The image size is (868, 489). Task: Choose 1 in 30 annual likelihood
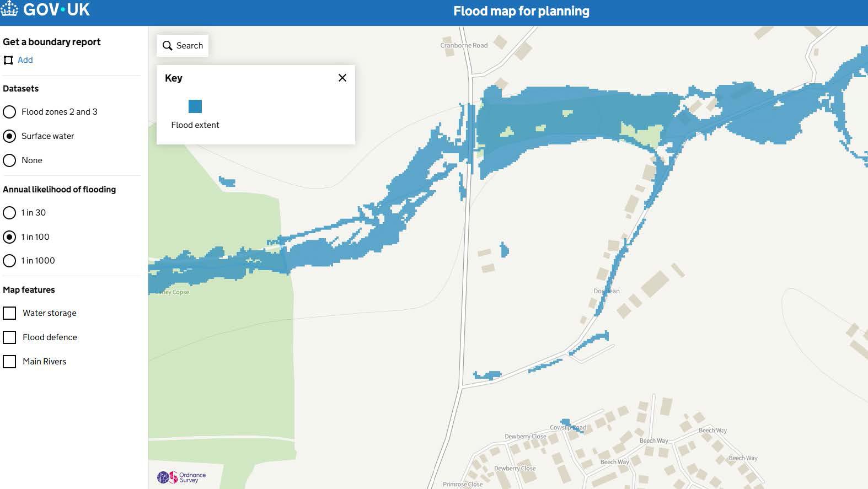[9, 213]
